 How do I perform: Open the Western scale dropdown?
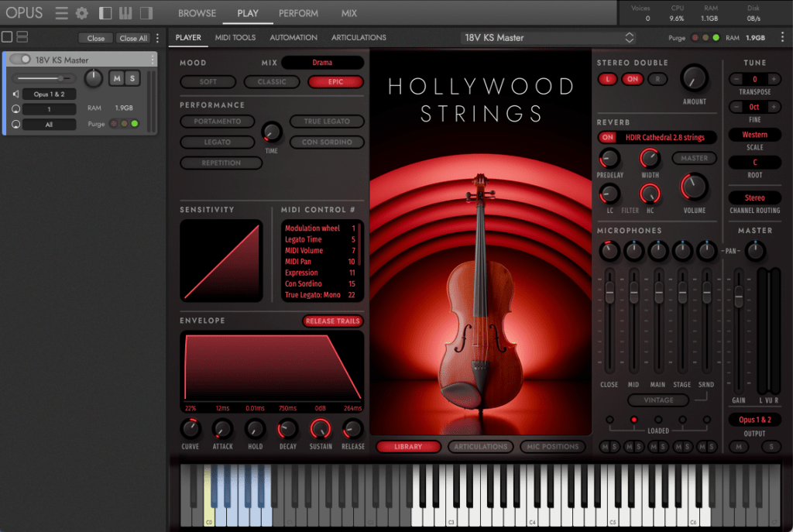click(754, 135)
